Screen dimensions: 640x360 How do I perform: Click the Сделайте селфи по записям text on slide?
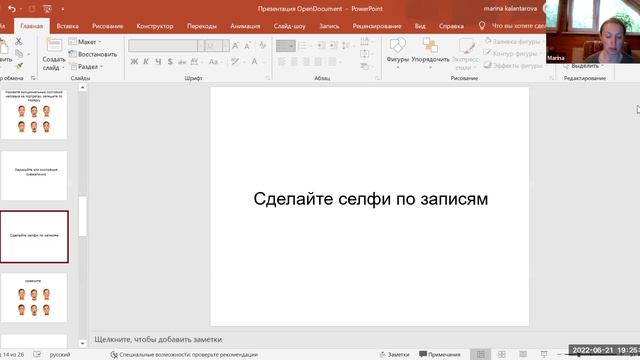pyautogui.click(x=371, y=199)
